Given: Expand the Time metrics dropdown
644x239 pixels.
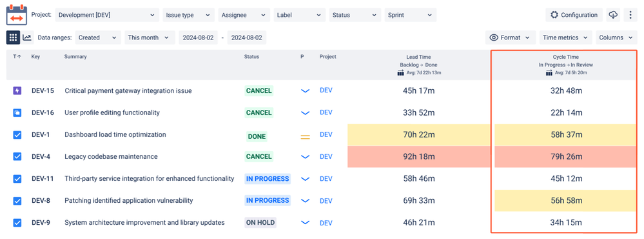Looking at the screenshot, I should point(565,37).
